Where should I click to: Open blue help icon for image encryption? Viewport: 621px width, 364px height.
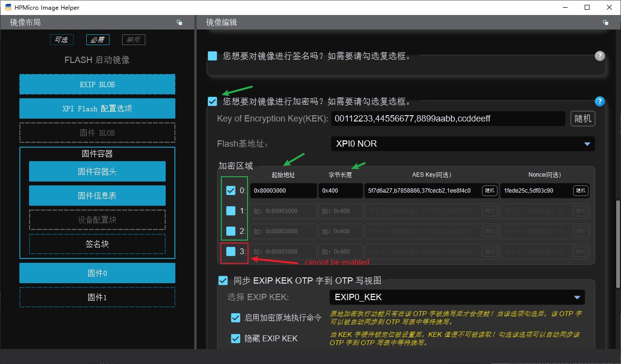pos(600,101)
